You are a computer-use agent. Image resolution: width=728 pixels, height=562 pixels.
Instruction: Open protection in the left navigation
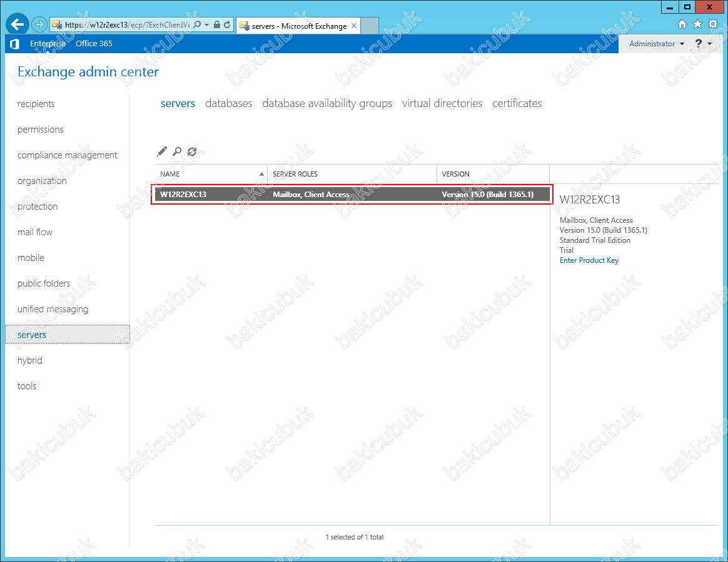pyautogui.click(x=38, y=207)
